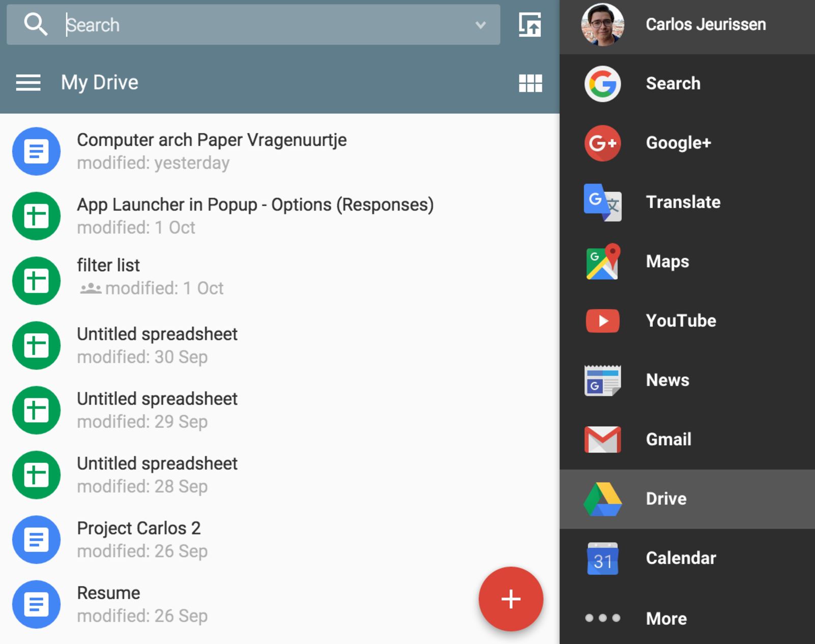Expand More apps with three dots
This screenshot has width=815, height=644.
602,618
